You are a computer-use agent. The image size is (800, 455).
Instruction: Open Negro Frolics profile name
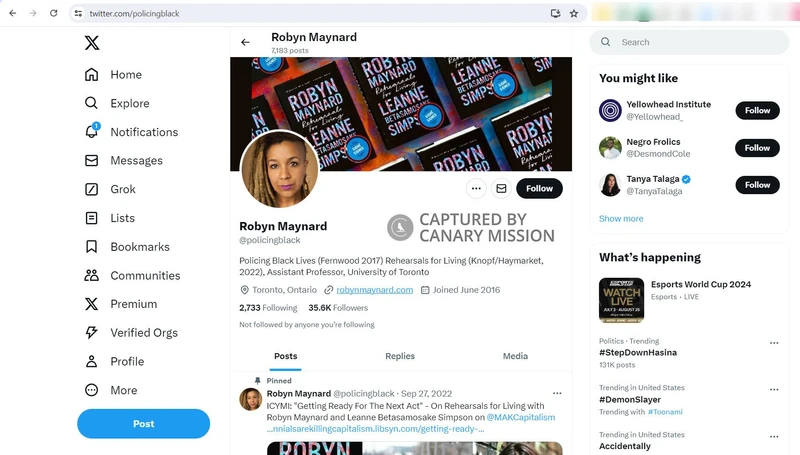coord(653,142)
